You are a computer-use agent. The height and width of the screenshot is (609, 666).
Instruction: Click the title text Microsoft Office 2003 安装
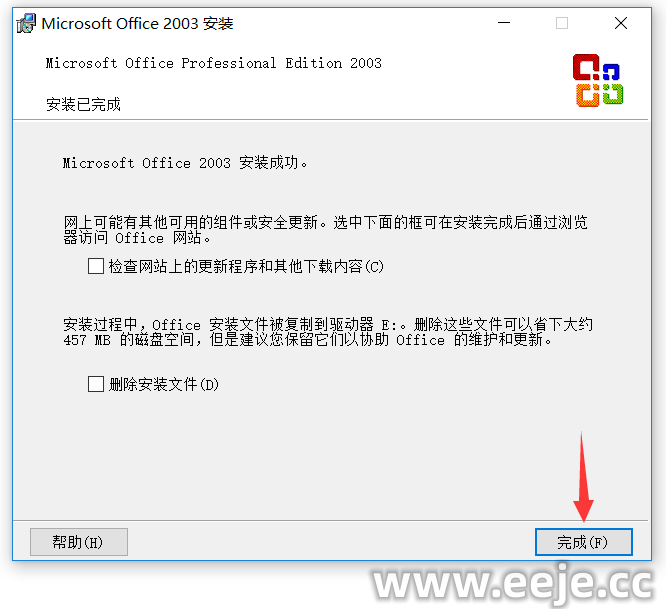pyautogui.click(x=137, y=23)
